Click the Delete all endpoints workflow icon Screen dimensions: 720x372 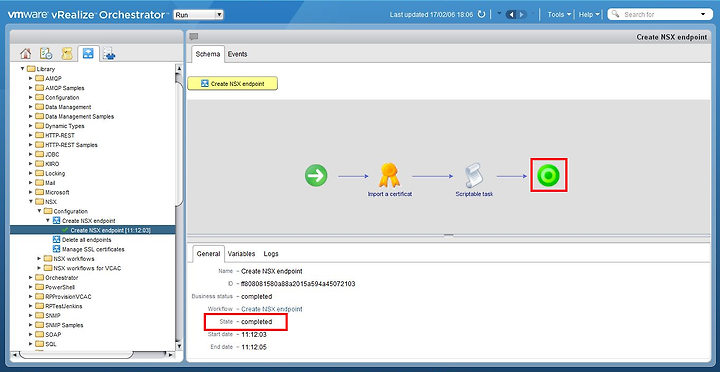coord(56,240)
